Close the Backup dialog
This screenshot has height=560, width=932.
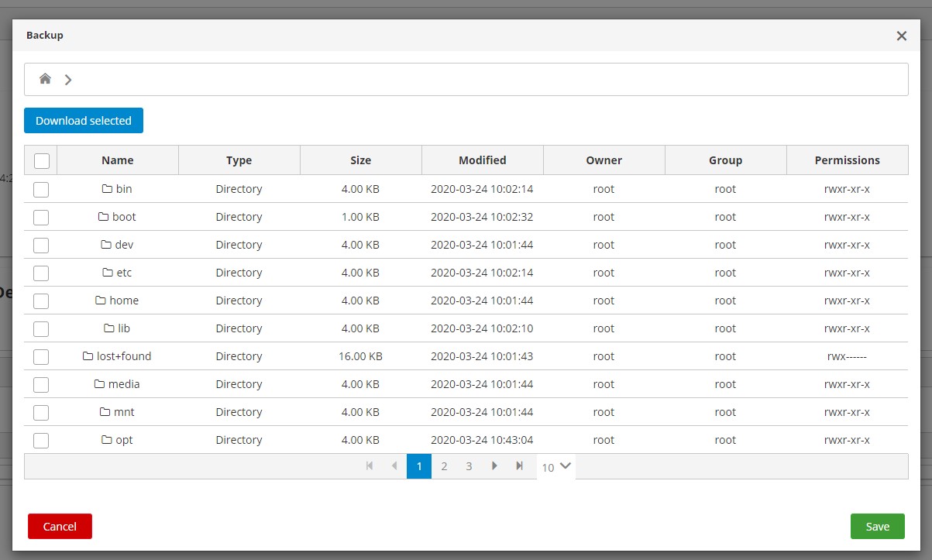(901, 36)
